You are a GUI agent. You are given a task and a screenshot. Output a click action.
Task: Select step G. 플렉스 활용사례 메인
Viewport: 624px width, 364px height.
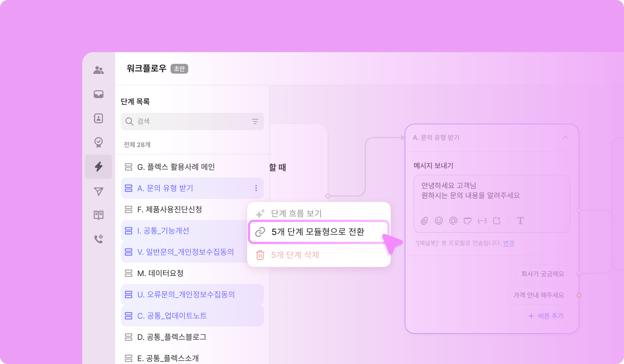[176, 167]
